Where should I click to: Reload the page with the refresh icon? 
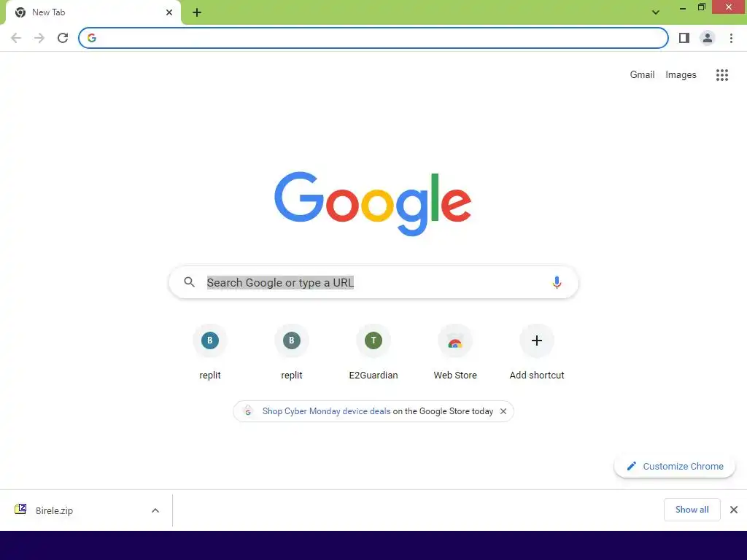click(x=63, y=38)
